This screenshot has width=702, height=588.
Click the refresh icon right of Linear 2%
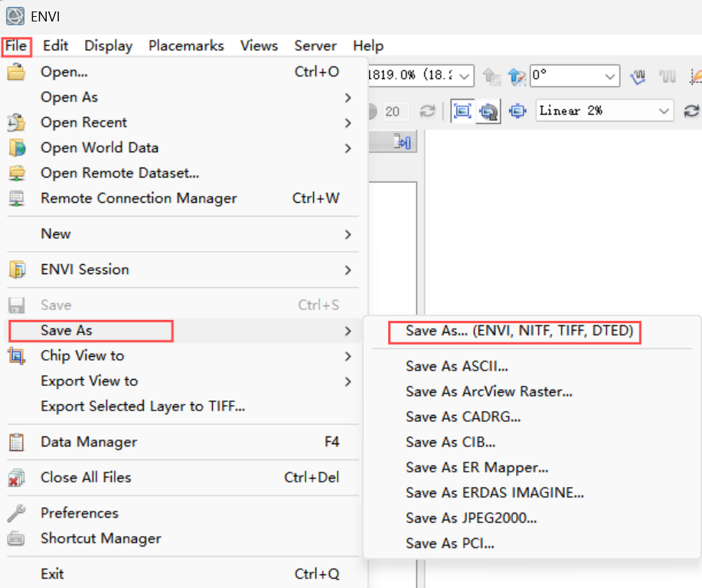coord(692,111)
